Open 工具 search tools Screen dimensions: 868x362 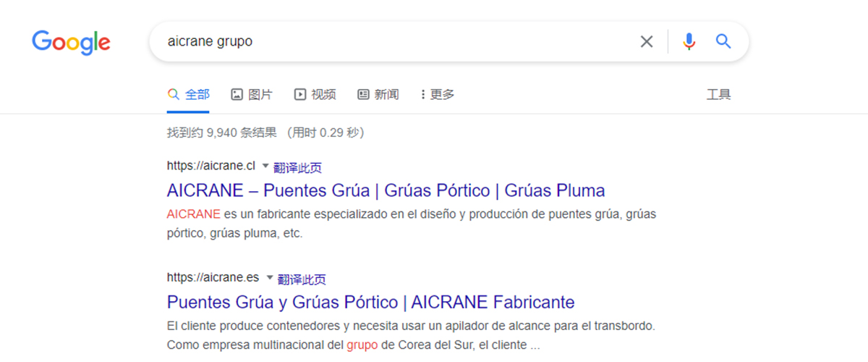[718, 94]
